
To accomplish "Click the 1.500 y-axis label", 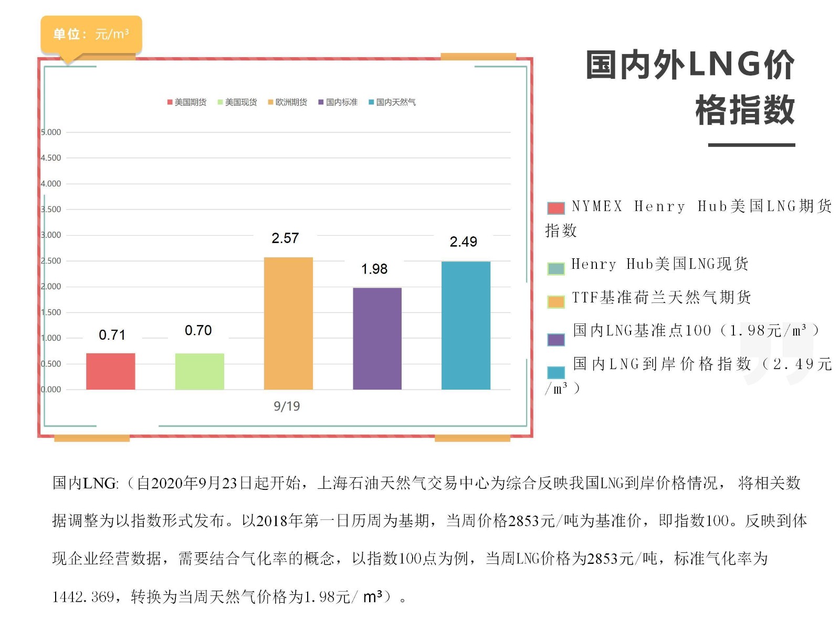I will click(51, 312).
